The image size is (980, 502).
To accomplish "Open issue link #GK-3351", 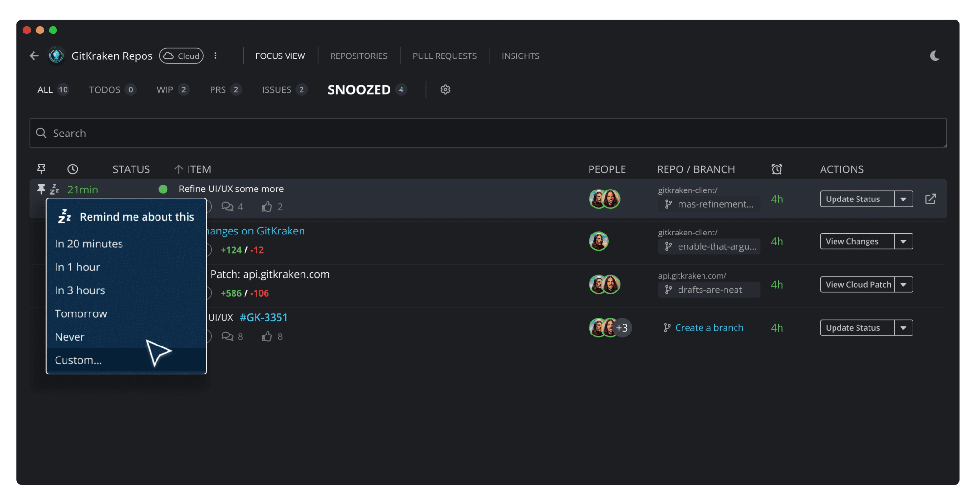I will 264,317.
